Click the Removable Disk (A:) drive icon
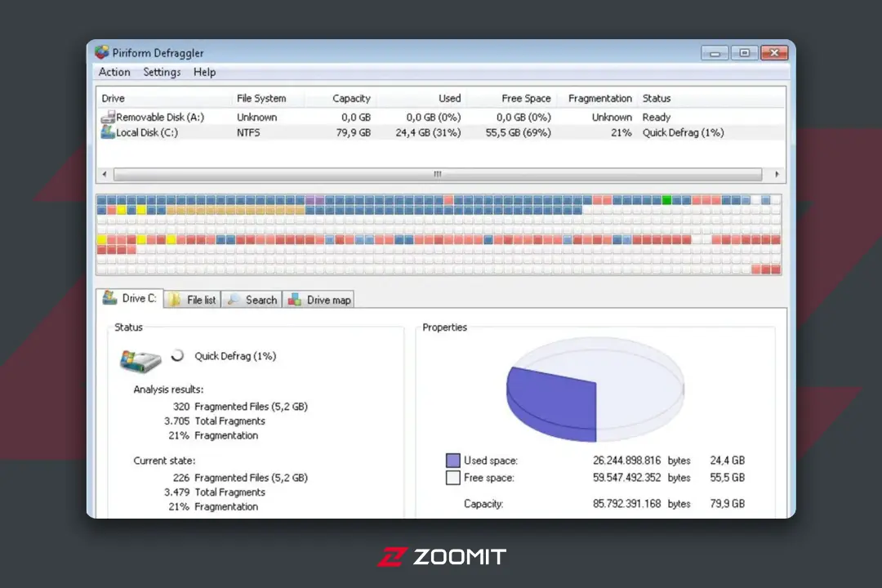882x588 pixels. tap(108, 117)
